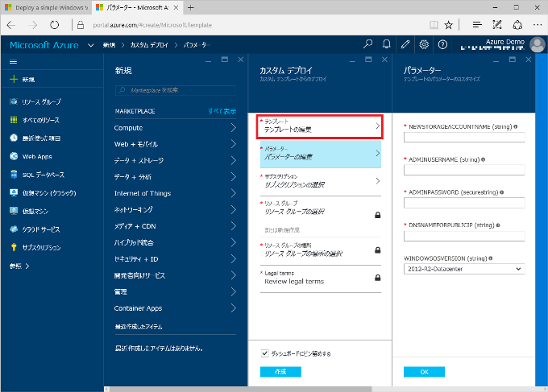
Task: Open すべてのリソース grid icon in sidebar
Action: point(14,120)
